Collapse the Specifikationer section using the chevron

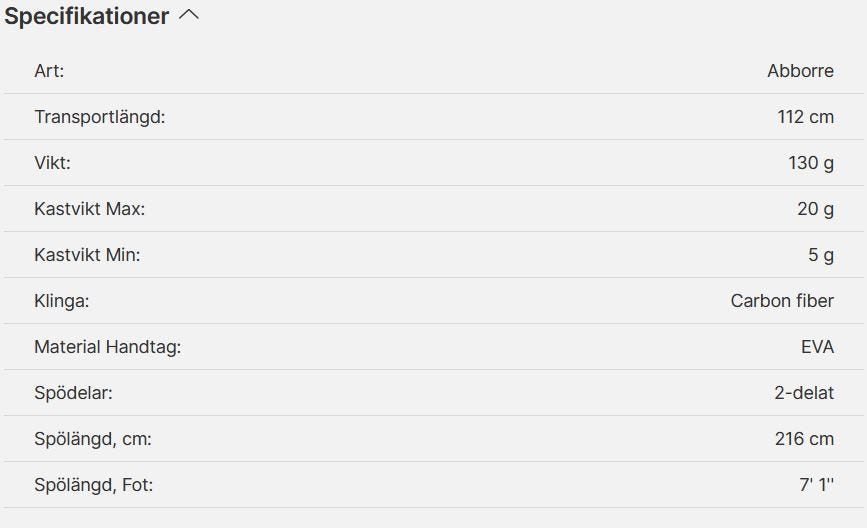pyautogui.click(x=188, y=16)
